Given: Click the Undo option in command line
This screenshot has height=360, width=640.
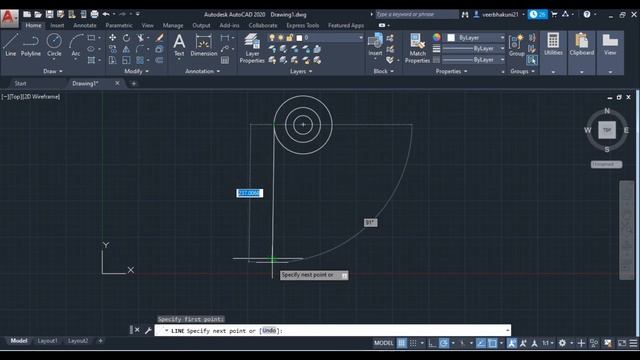Looking at the screenshot, I should [269, 331].
